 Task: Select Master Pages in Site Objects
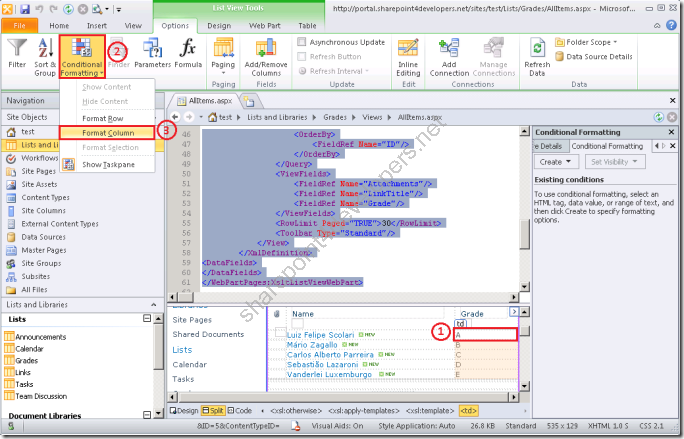click(x=44, y=250)
